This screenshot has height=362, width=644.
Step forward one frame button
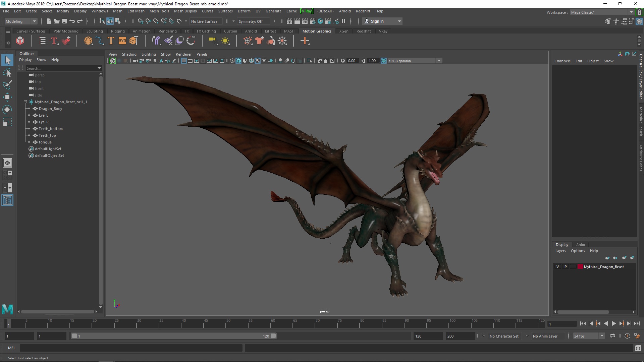pos(629,323)
